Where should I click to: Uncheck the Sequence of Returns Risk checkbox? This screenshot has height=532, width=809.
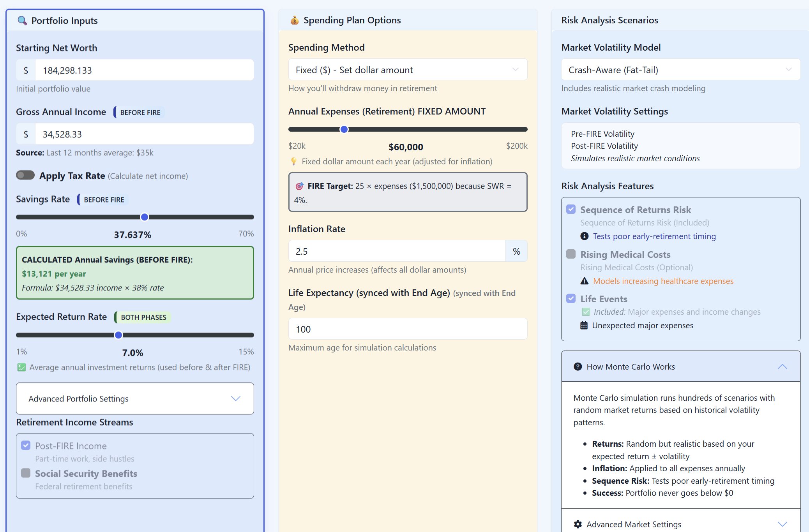[x=571, y=210]
